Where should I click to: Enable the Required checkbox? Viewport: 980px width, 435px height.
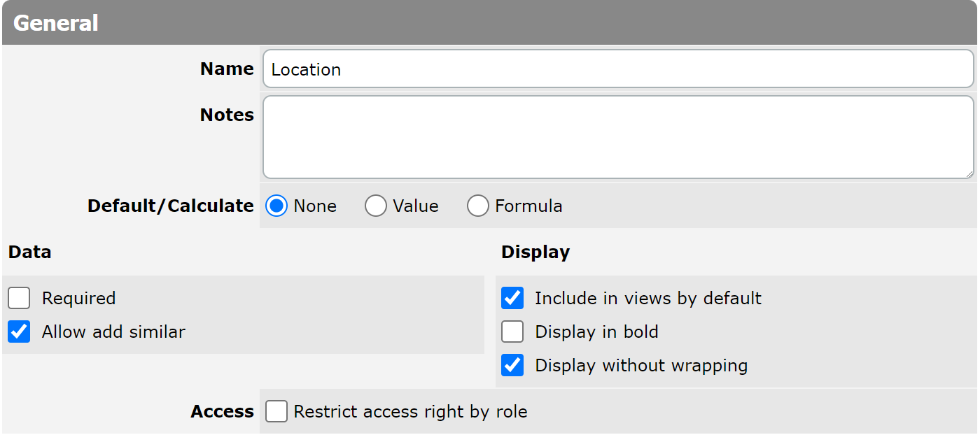(19, 298)
